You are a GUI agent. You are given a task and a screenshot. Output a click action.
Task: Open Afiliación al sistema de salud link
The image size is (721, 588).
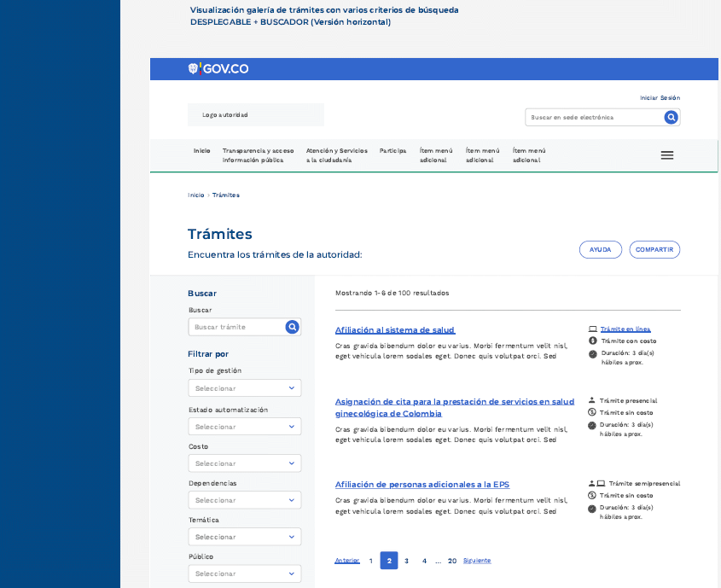click(395, 329)
